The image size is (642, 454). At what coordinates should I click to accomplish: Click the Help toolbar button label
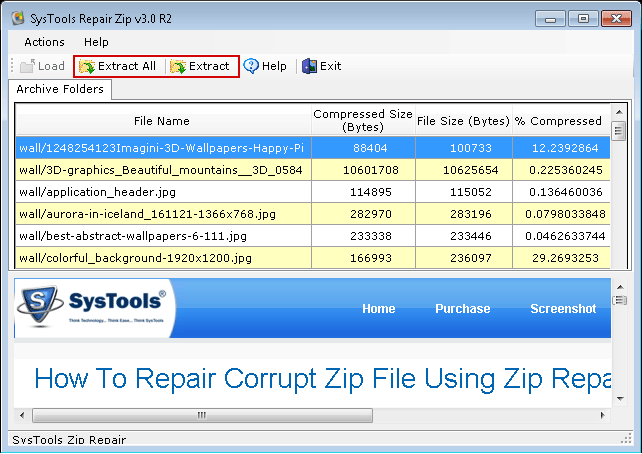click(274, 66)
